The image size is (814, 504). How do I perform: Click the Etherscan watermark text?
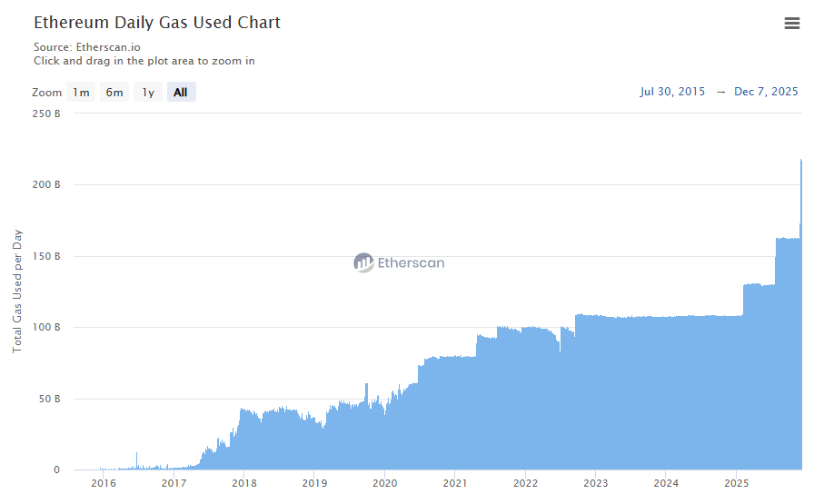(412, 263)
